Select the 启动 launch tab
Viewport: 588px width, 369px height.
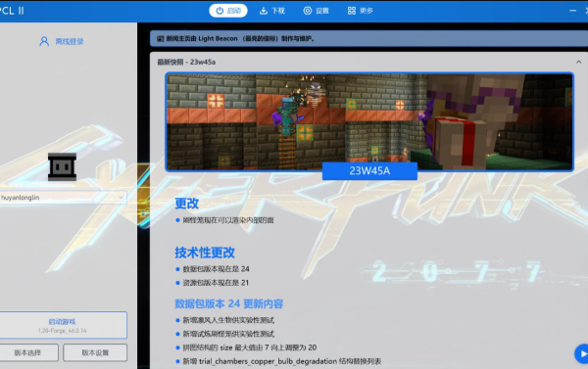[x=228, y=11]
